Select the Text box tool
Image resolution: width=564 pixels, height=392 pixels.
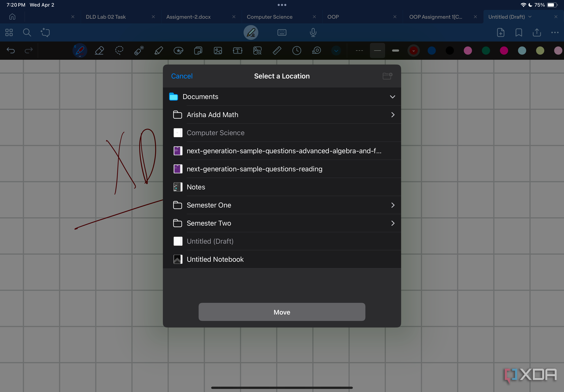coord(237,51)
